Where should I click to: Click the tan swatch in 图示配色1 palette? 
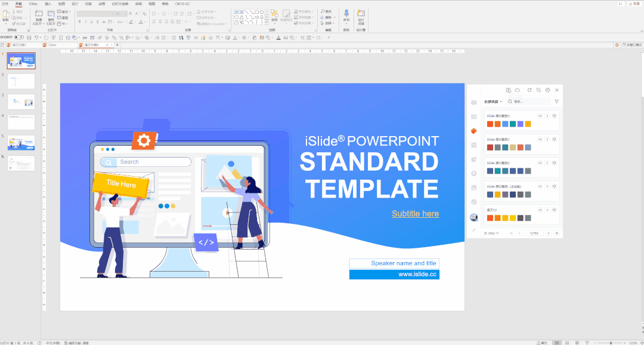point(513,147)
